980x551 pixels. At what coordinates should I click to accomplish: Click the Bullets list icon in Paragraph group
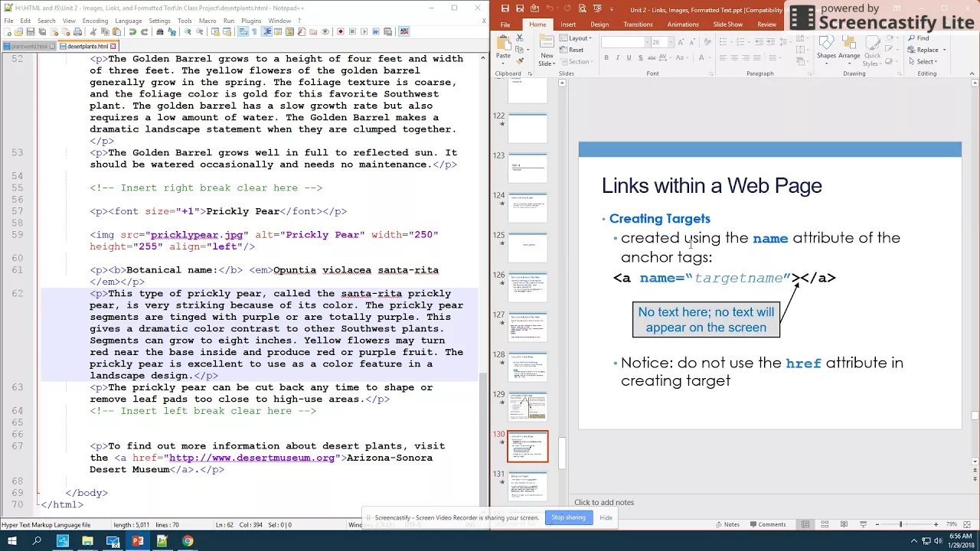pyautogui.click(x=723, y=42)
